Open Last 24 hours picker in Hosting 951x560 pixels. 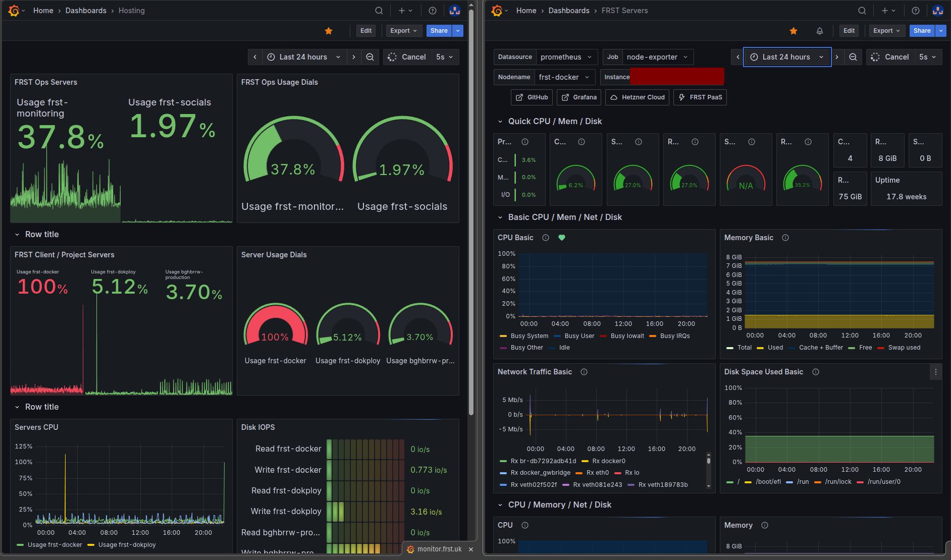(304, 57)
